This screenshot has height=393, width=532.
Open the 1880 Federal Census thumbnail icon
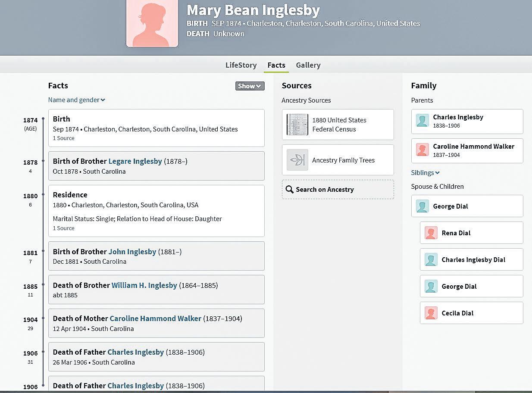[x=297, y=125]
